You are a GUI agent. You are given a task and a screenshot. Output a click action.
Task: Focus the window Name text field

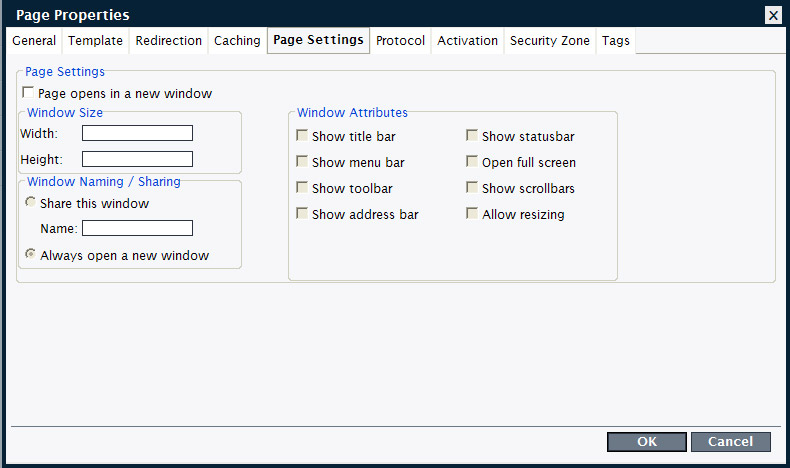137,228
